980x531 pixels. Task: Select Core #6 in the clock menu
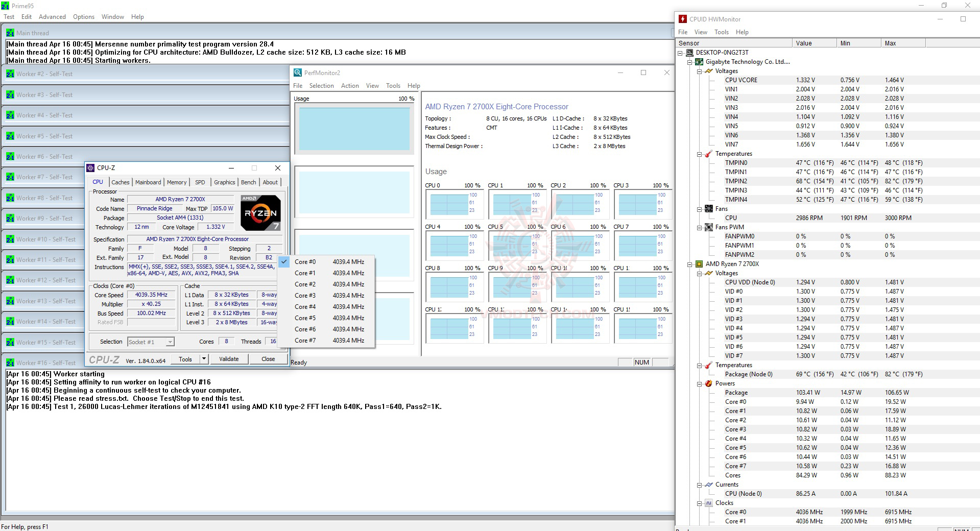[327, 329]
